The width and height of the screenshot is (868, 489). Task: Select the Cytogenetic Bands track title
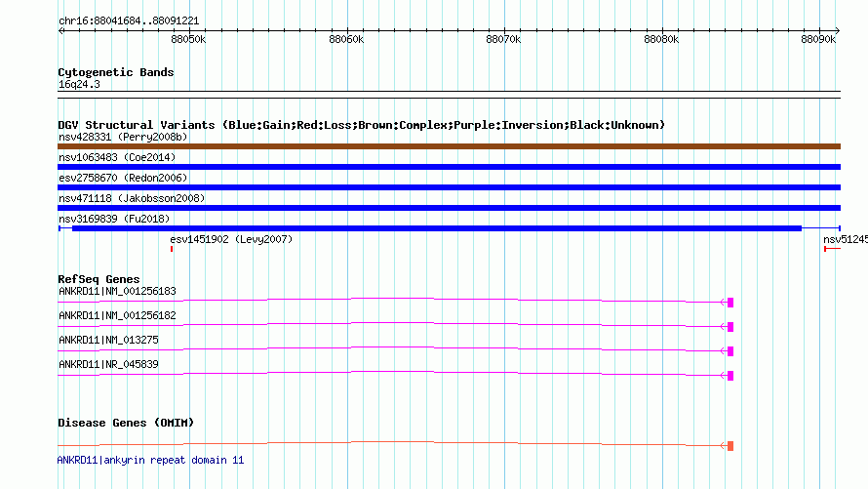pyautogui.click(x=116, y=72)
